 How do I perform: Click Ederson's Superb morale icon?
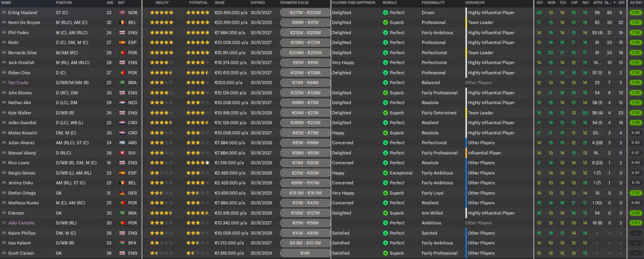pos(385,213)
